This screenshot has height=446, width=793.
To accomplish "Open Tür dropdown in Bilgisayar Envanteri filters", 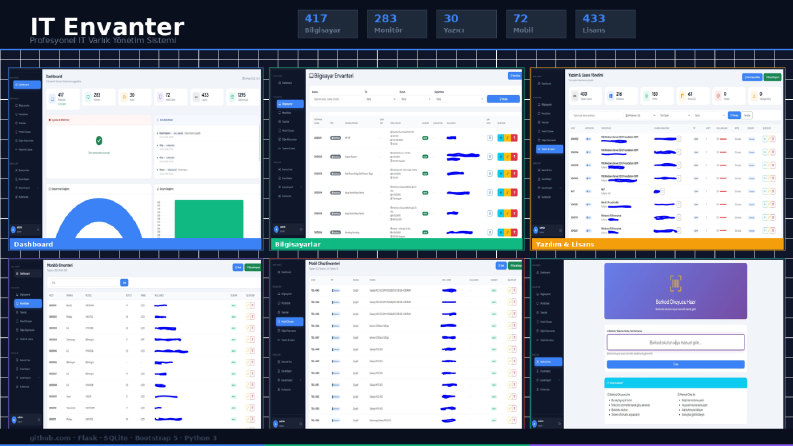I will pos(381,99).
